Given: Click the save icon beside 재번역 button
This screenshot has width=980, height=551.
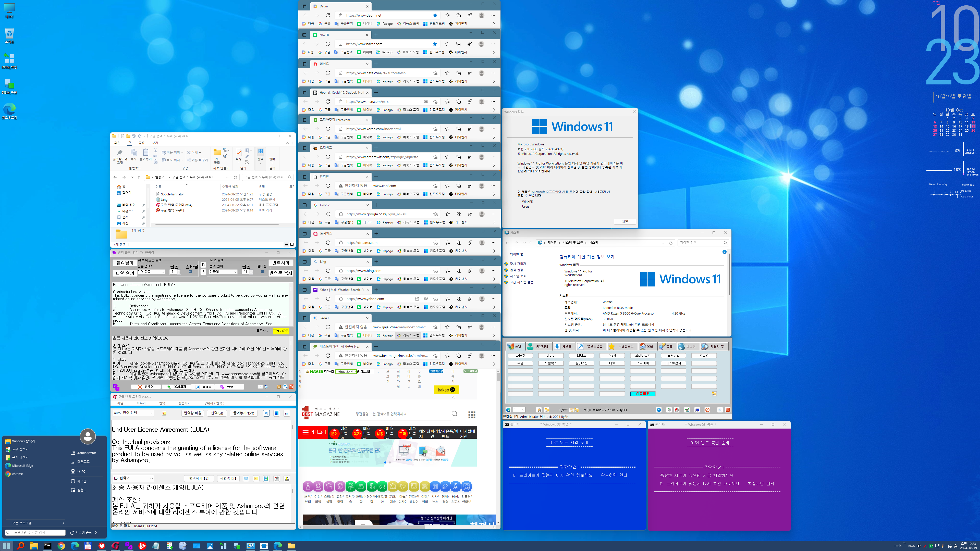Looking at the screenshot, I should [x=266, y=478].
